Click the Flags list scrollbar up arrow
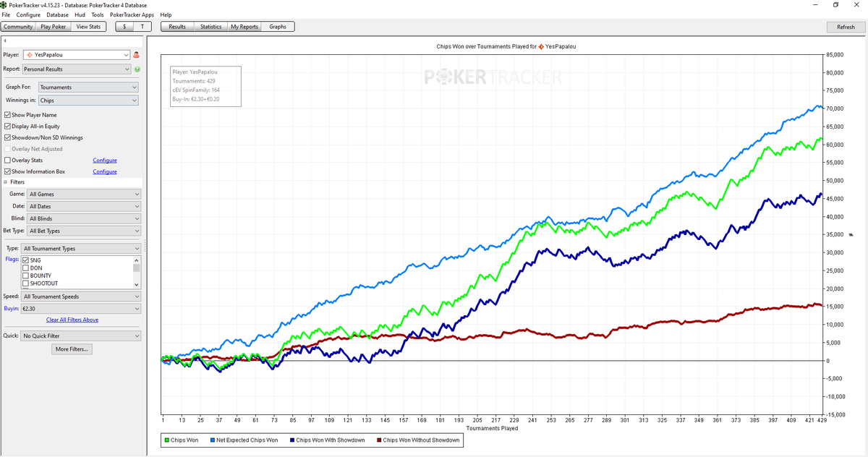Image resolution: width=868 pixels, height=457 pixels. tap(137, 260)
